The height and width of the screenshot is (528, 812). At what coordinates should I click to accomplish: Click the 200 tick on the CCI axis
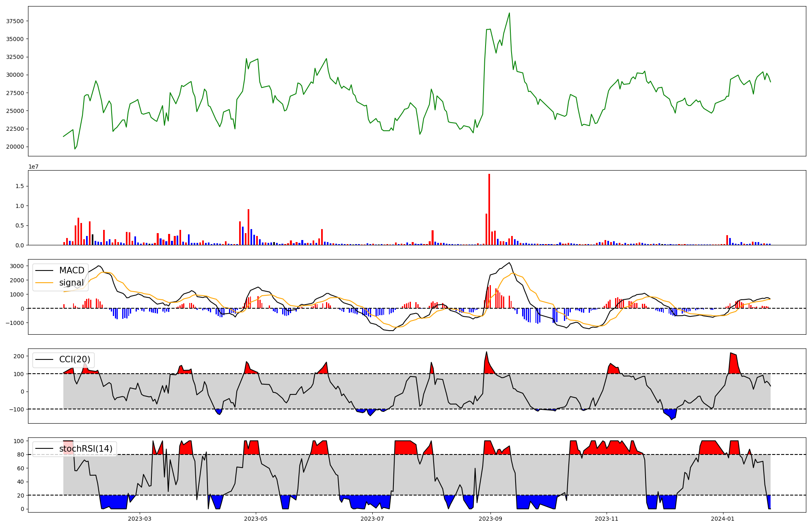pyautogui.click(x=19, y=356)
